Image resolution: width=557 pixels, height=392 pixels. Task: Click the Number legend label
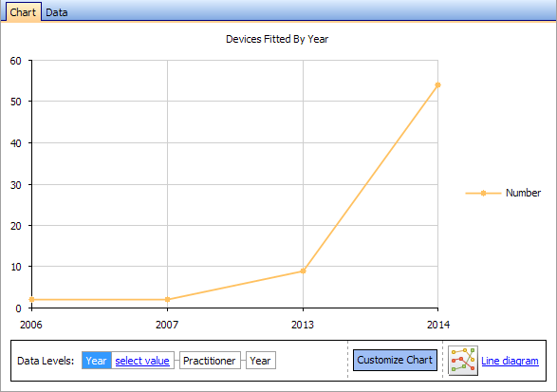(523, 193)
